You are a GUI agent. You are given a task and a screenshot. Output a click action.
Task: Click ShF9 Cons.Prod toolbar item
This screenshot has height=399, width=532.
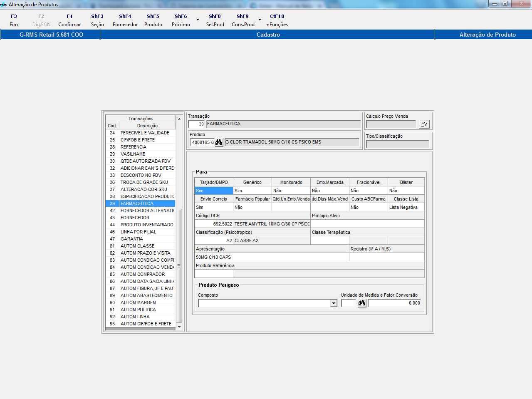pos(243,20)
